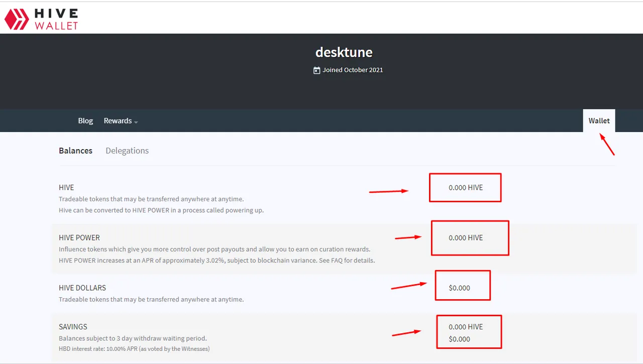Viewport: 643px width, 364px height.
Task: Open the HIVE balance 0.000 HIVE value
Action: tap(466, 187)
